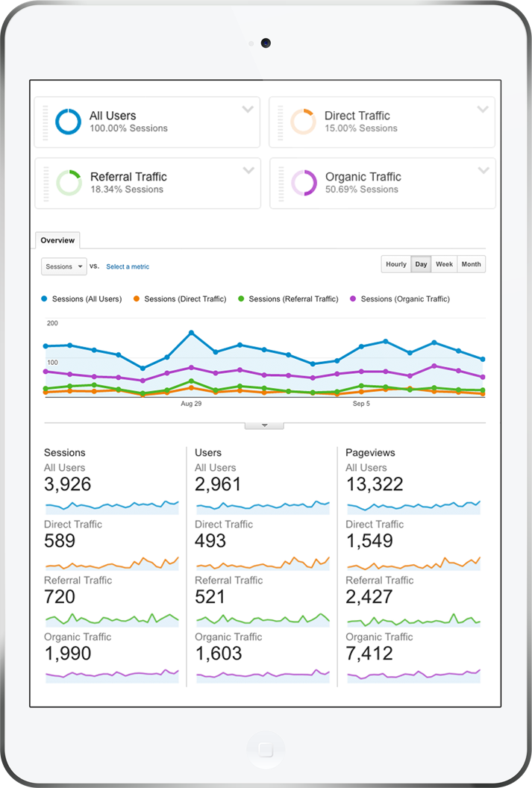Switch chart granularity to Week
The image size is (532, 788).
(444, 264)
